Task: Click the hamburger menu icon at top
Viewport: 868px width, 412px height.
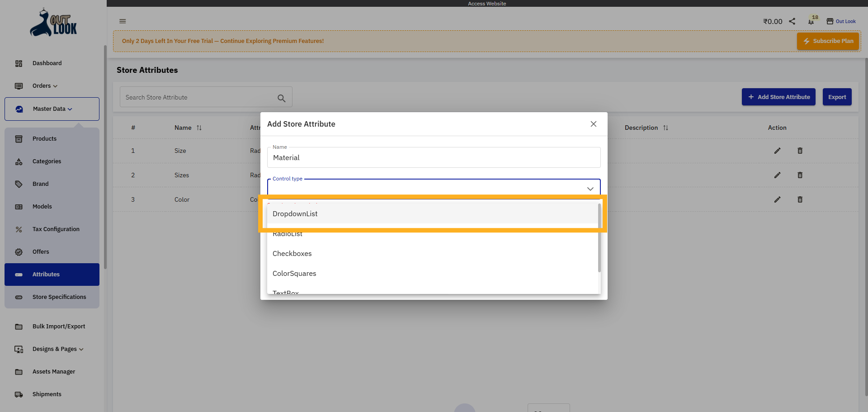Action: [x=123, y=21]
